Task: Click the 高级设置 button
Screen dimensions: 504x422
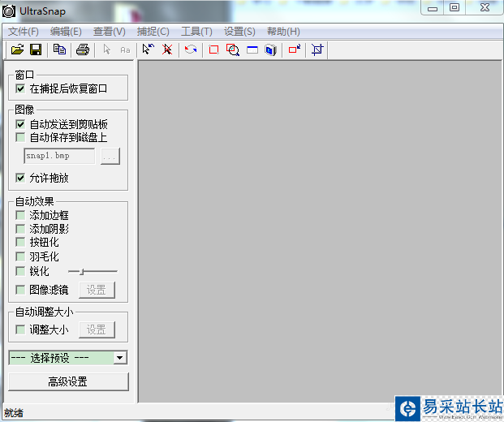Action: [x=68, y=381]
